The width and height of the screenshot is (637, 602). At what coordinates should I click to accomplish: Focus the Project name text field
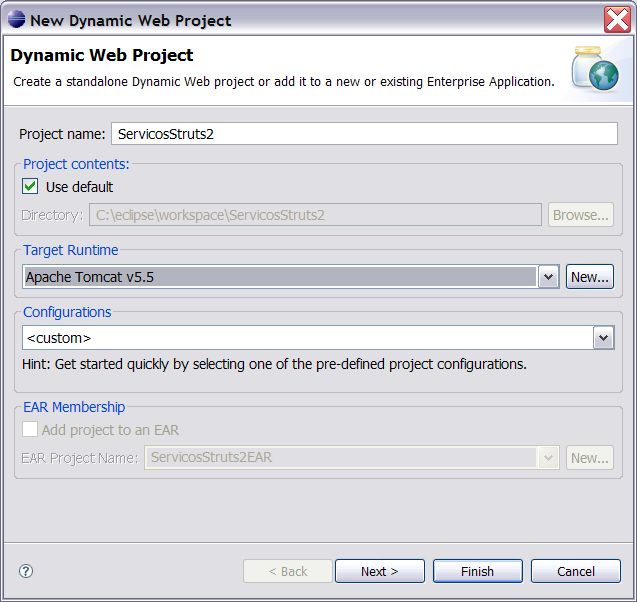364,134
